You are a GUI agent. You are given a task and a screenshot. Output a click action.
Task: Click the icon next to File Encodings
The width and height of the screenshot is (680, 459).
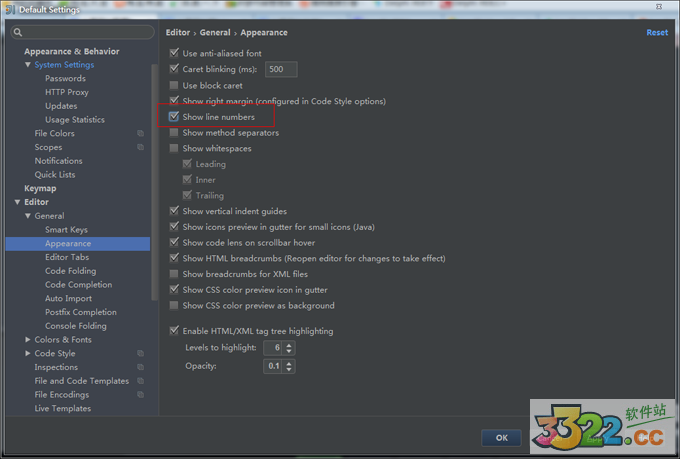pos(141,394)
